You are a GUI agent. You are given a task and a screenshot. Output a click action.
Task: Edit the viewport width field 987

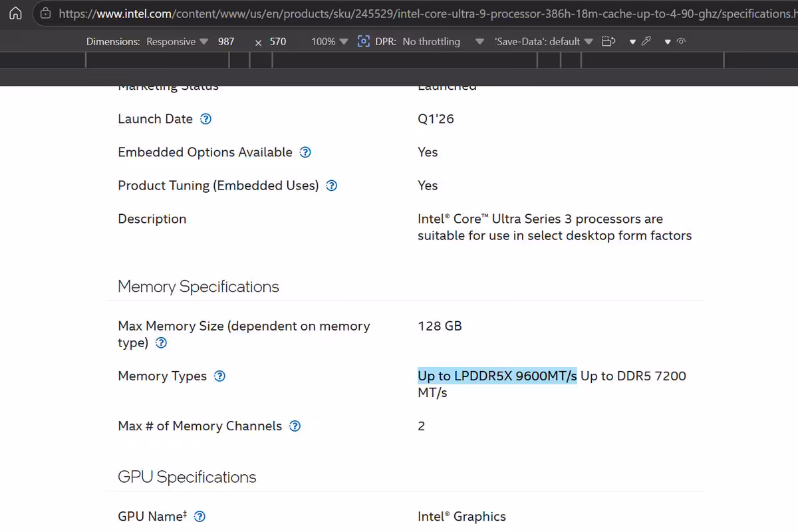point(226,41)
